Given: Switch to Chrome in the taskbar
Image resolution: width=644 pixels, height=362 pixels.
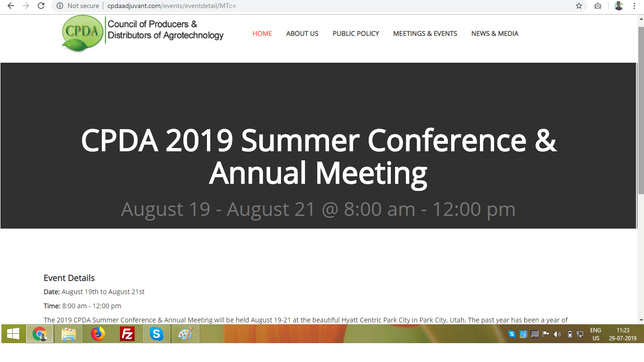Looking at the screenshot, I should tap(40, 334).
